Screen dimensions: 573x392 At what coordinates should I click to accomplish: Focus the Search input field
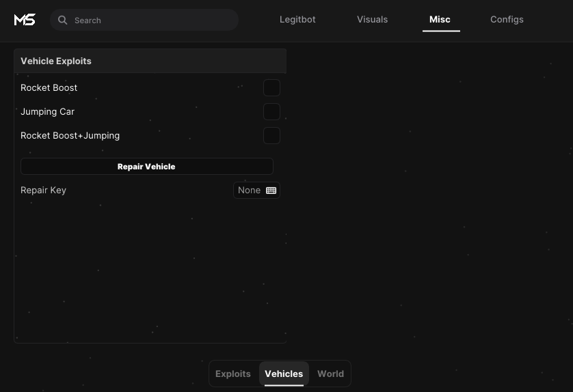coord(144,20)
